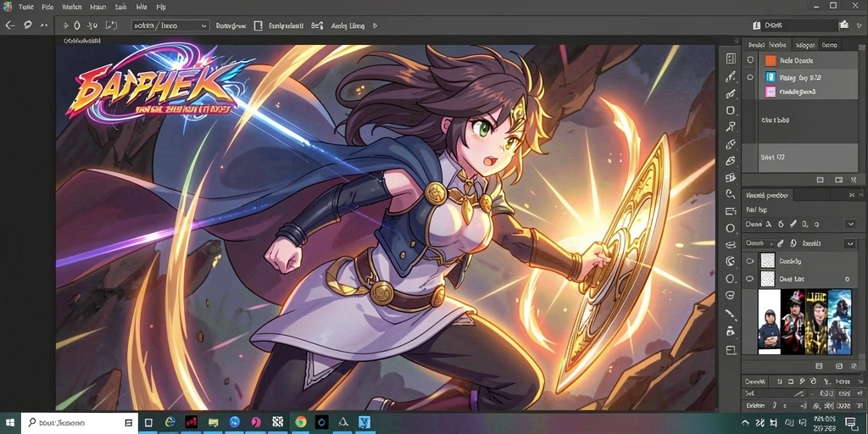Select the white-background portrait thumbnail
The image size is (868, 434).
(769, 321)
